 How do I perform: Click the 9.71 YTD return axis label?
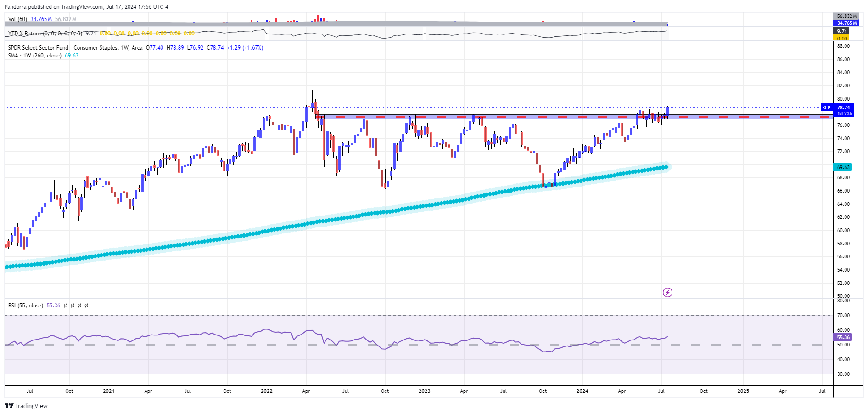click(842, 31)
